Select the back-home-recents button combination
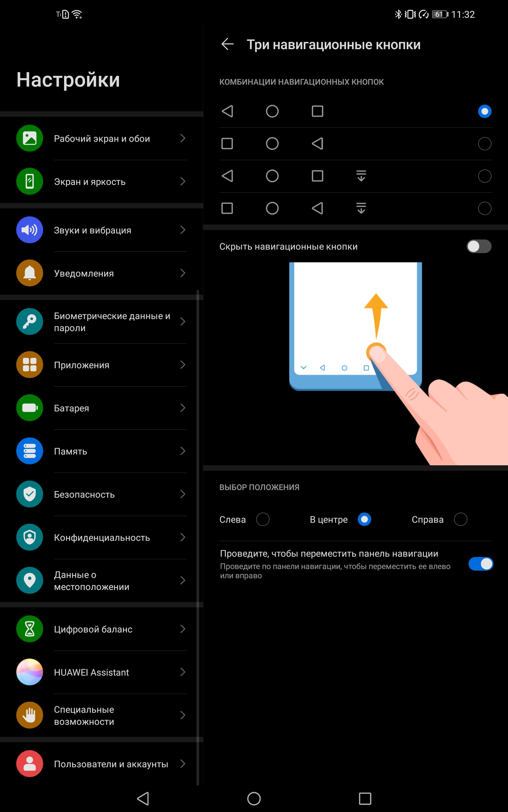The image size is (508, 812). pos(356,111)
